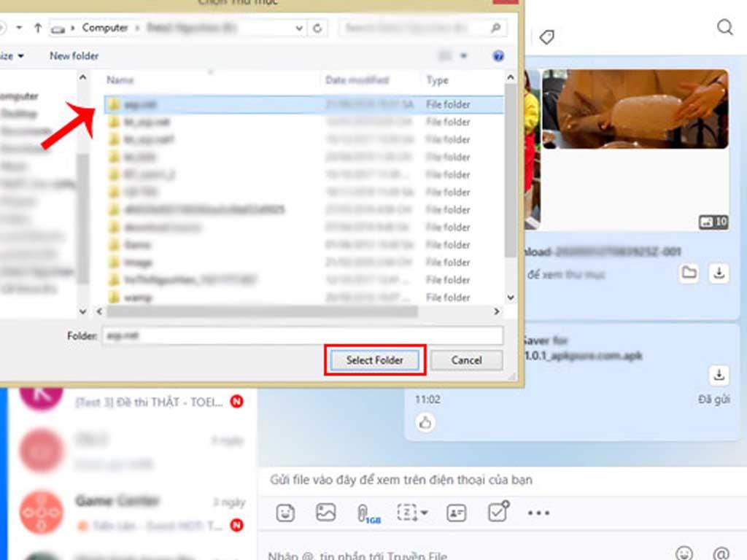Open the search magnifier in chat header

(724, 28)
